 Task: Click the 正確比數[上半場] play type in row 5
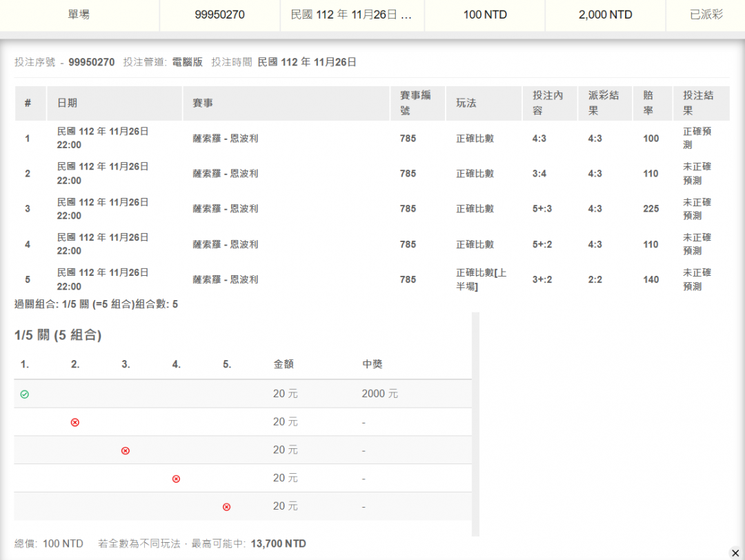(481, 280)
